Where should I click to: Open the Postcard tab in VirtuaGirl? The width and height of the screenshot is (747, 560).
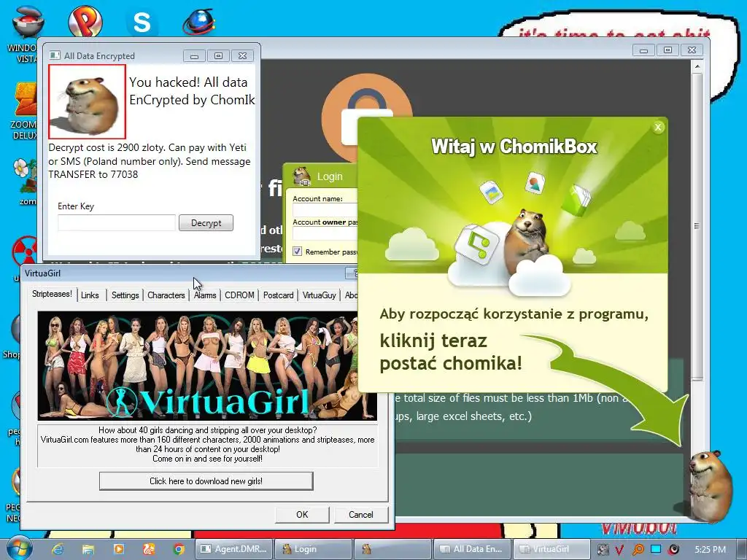[x=278, y=295]
